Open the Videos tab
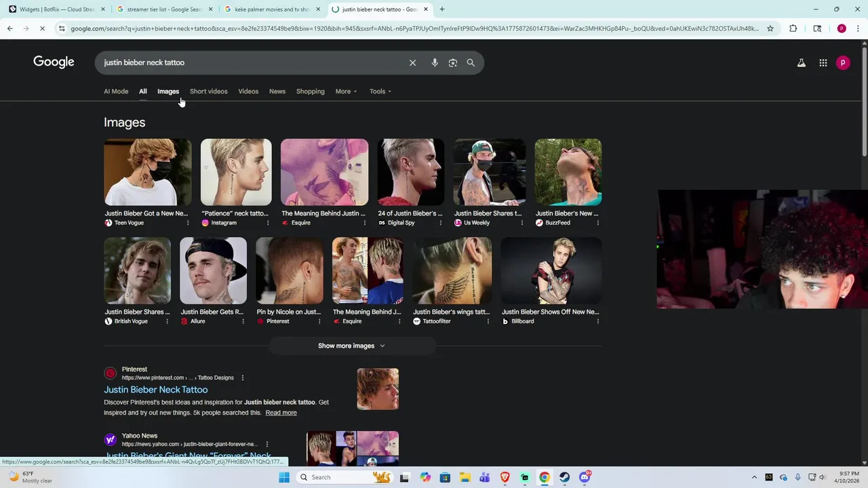 pos(248,91)
